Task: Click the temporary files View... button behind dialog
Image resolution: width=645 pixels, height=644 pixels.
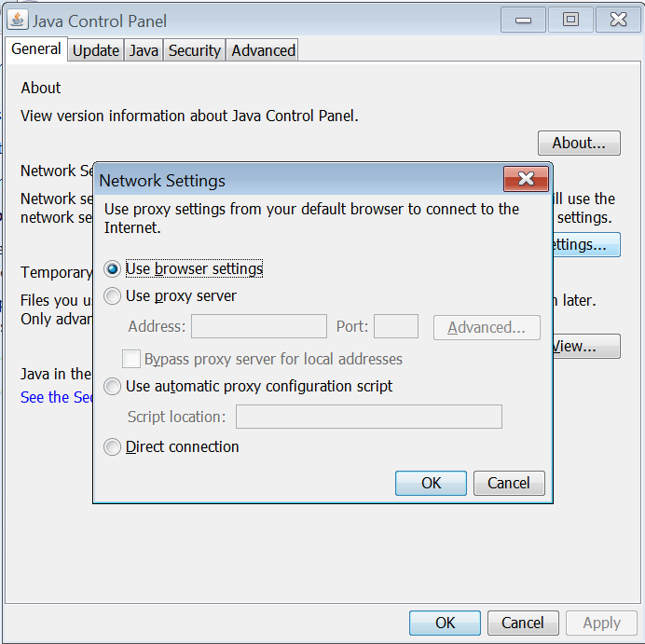Action: (586, 347)
